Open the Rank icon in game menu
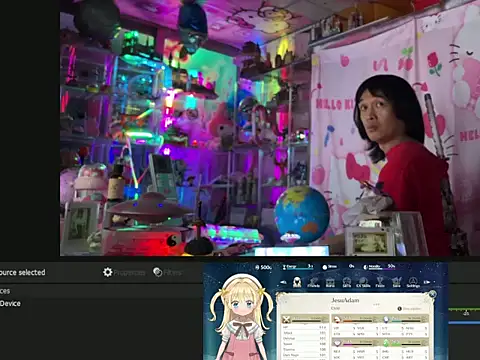The width and height of the screenshot is (480, 360). (x=330, y=283)
